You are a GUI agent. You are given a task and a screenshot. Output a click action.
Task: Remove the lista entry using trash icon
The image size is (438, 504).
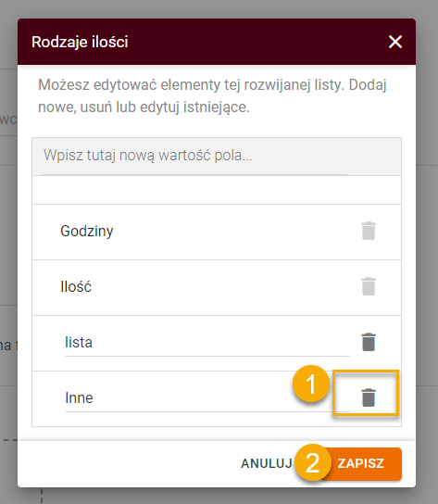[369, 342]
